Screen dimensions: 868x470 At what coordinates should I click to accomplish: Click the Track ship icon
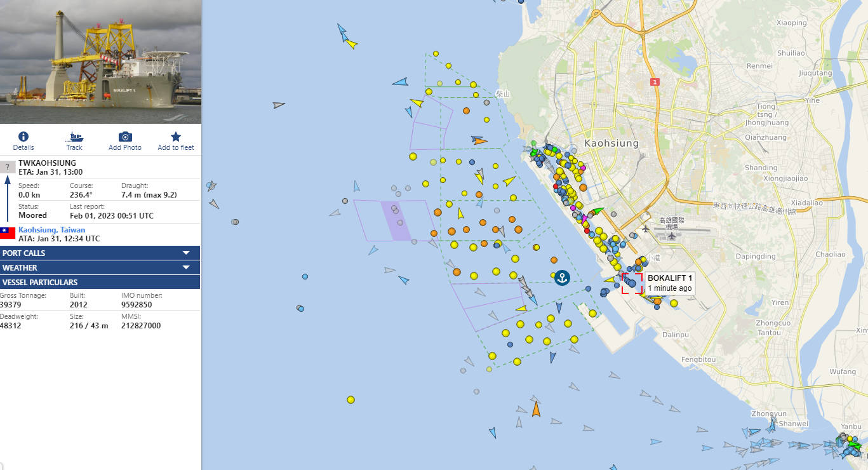click(x=74, y=137)
